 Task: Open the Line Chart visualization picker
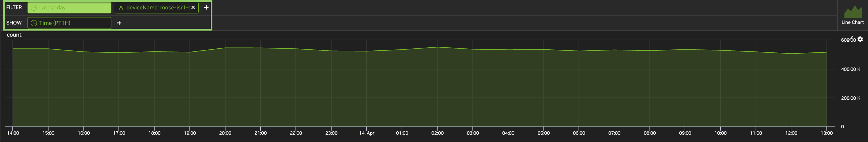coord(853,15)
